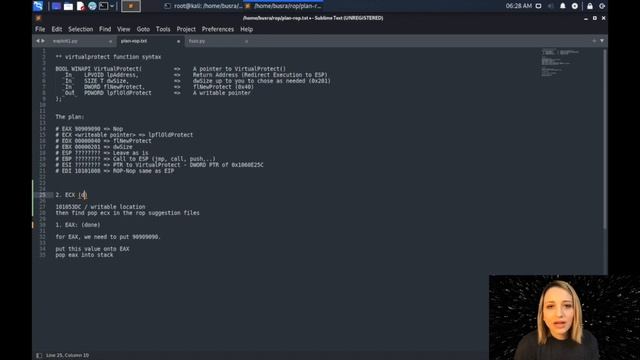640x360 pixels.
Task: Click the '# ESP ???????? => Leave as is' line
Action: click(102, 153)
